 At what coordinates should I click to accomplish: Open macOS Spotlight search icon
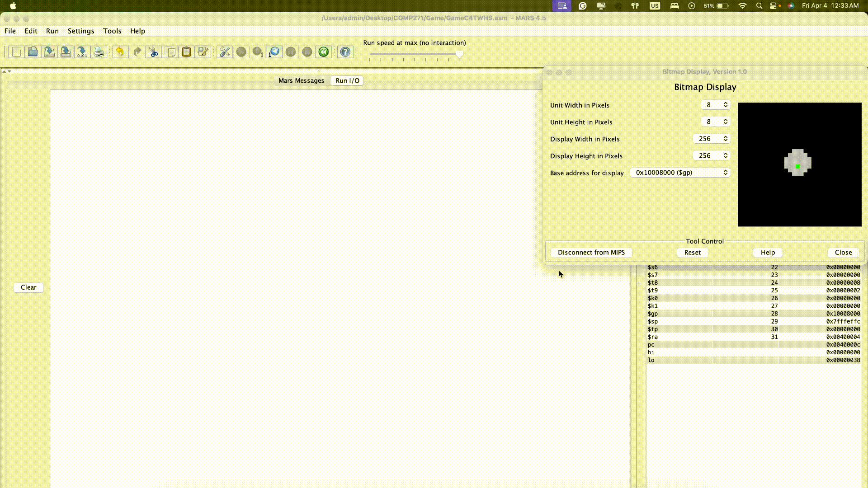[x=759, y=6]
